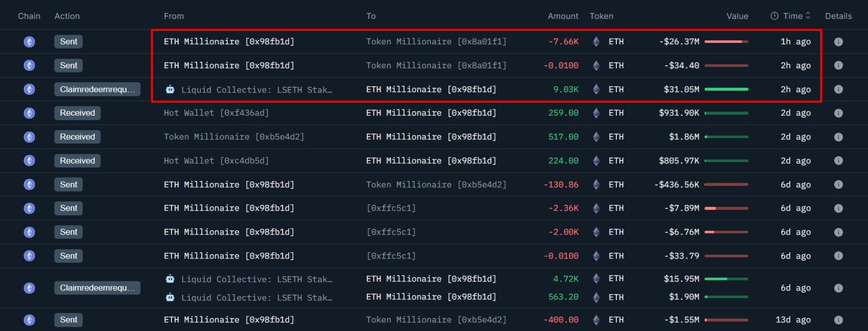Click the details info icon for the 259.00 ETH transaction
Image resolution: width=868 pixels, height=331 pixels.
[838, 113]
